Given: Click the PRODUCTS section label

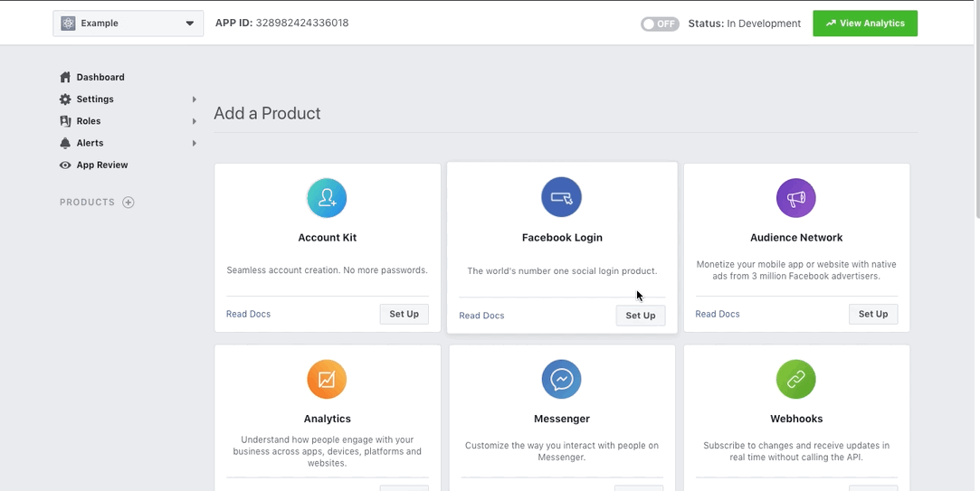Looking at the screenshot, I should [x=87, y=202].
